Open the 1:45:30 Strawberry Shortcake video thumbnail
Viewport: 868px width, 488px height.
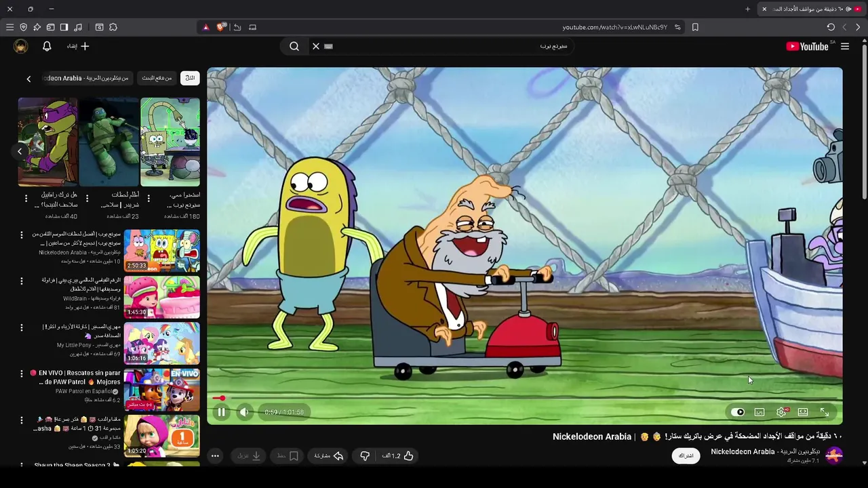pos(162,297)
